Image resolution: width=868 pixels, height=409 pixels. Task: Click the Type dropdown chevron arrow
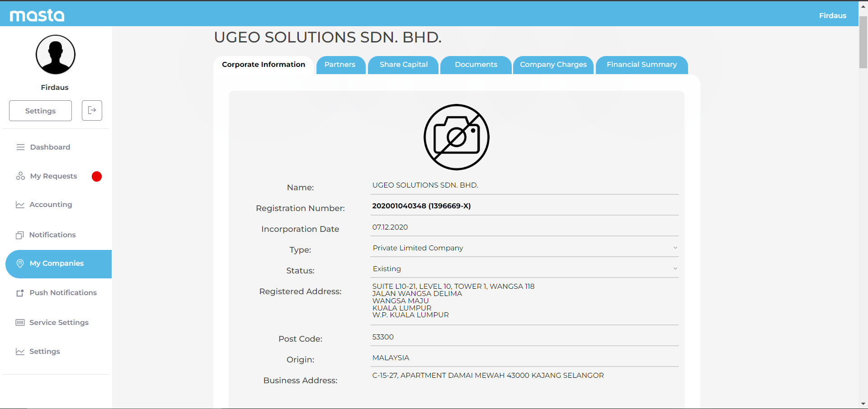pyautogui.click(x=675, y=248)
